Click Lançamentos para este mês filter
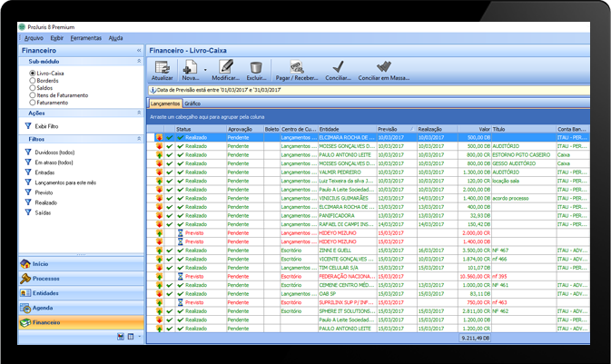Viewport: 611px width, 364px height. click(65, 182)
